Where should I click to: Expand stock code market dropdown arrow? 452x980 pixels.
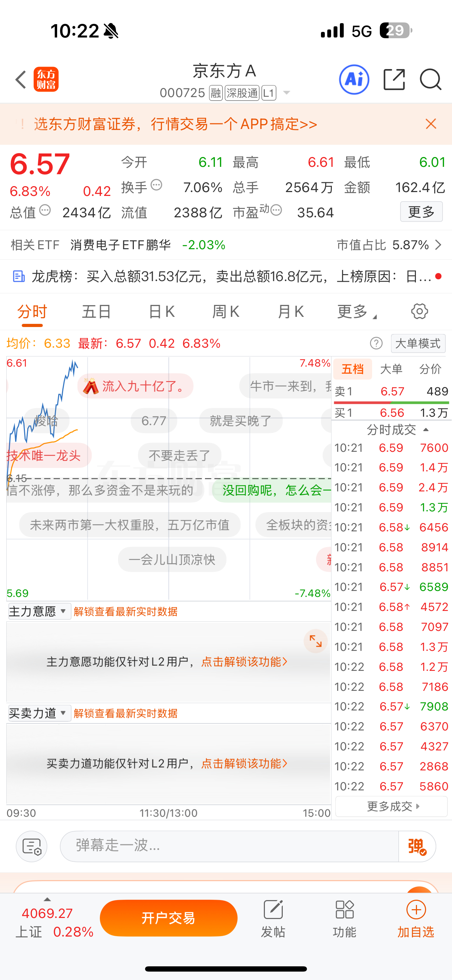point(287,93)
